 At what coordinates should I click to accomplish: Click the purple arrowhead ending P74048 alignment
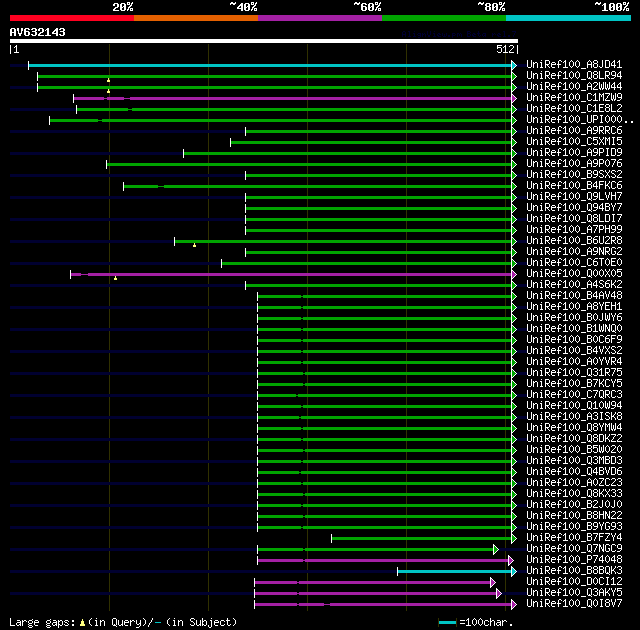pos(511,561)
